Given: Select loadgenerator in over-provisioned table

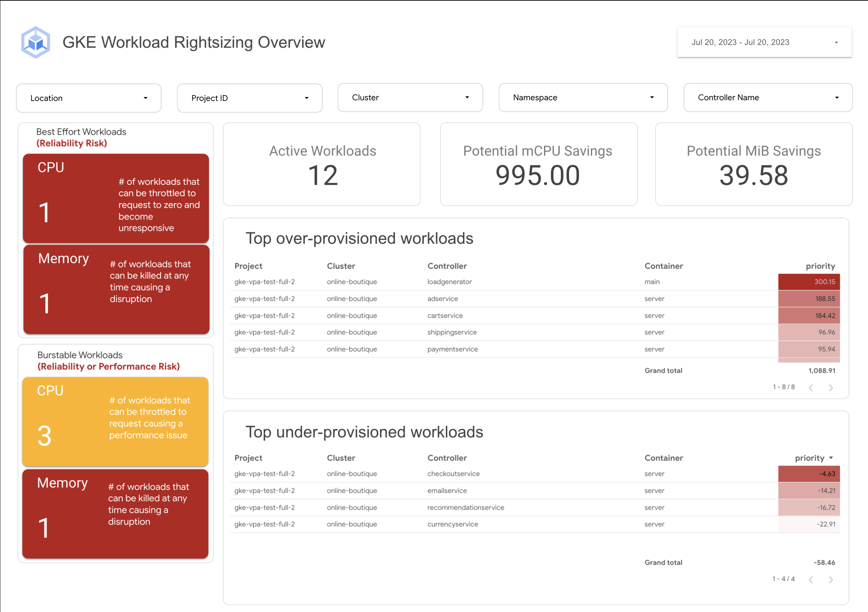Looking at the screenshot, I should pyautogui.click(x=450, y=282).
